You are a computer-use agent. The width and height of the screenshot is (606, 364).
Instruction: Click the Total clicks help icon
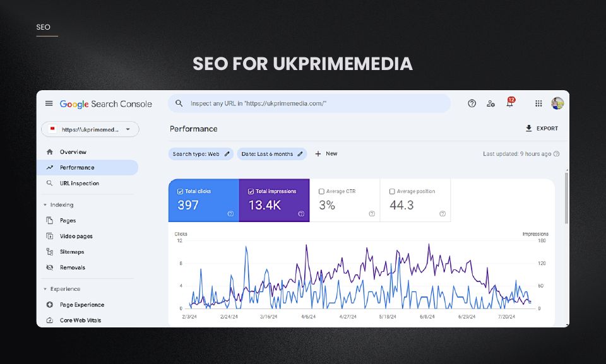[230, 214]
